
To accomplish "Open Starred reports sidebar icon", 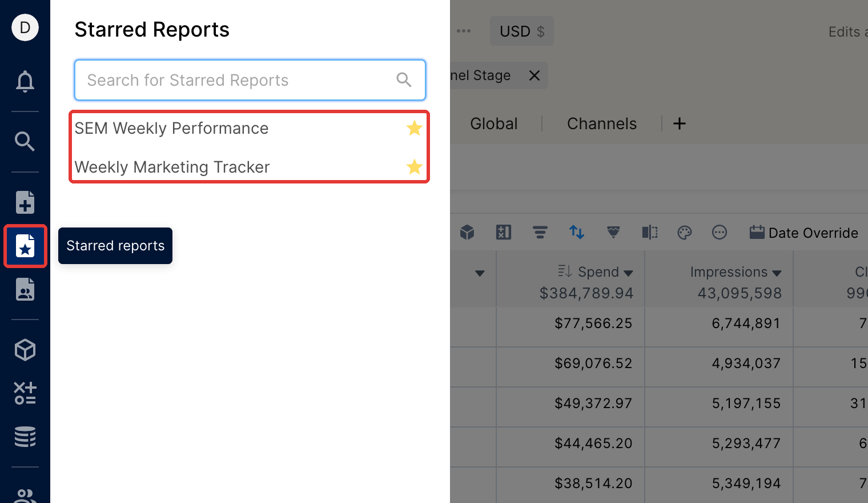I will 25,246.
